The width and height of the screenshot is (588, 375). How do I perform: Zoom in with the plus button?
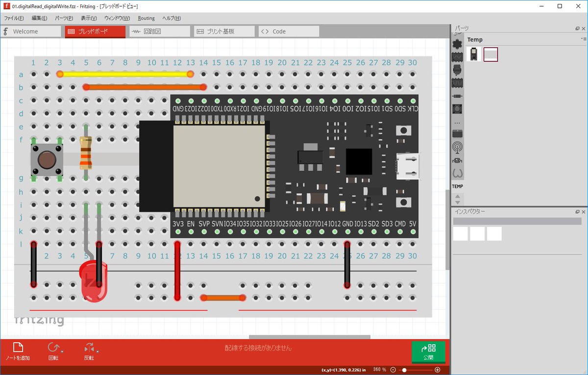point(438,370)
